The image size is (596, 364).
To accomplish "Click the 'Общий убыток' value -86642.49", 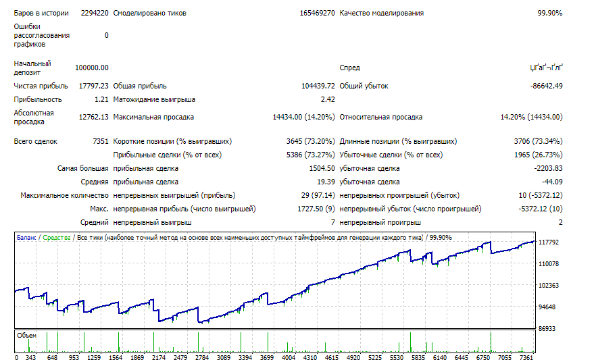I will click(x=547, y=86).
